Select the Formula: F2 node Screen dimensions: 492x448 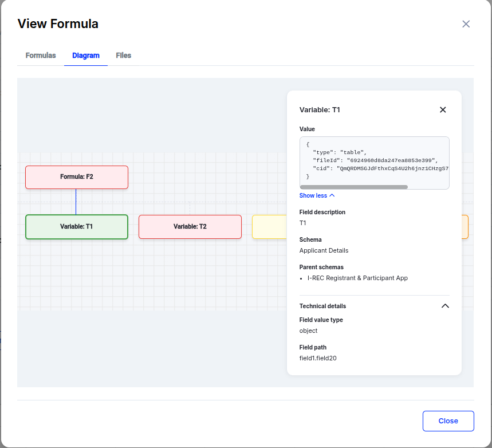(77, 177)
